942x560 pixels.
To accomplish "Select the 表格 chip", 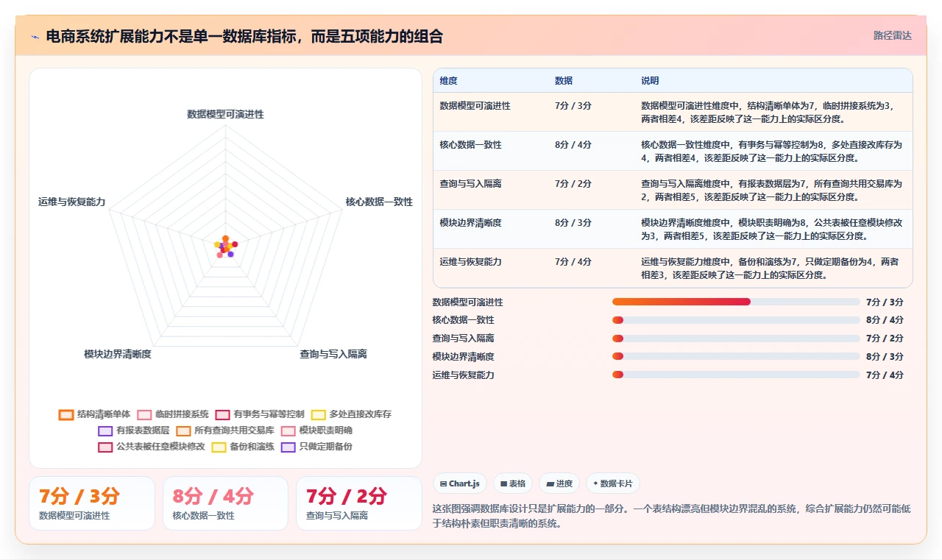I will pyautogui.click(x=513, y=483).
